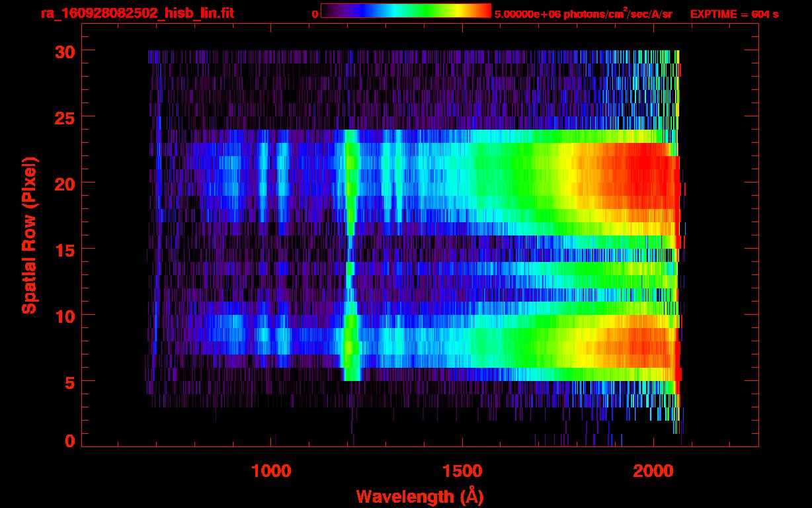Click the EXPTIME = 604 s text
This screenshot has height=508, width=812.
tap(734, 14)
